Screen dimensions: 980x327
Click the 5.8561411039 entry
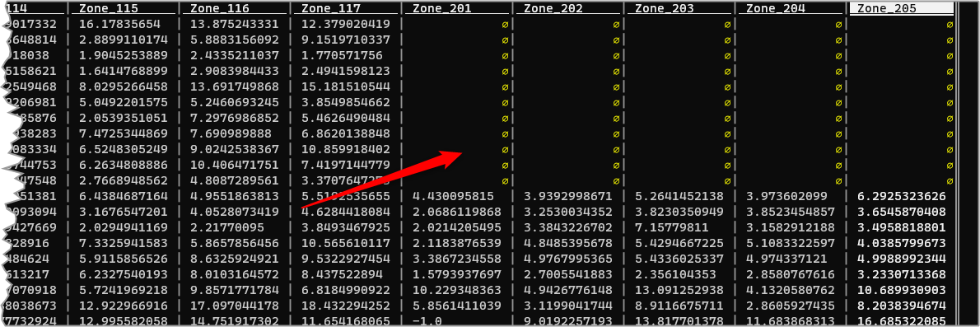pyautogui.click(x=457, y=306)
